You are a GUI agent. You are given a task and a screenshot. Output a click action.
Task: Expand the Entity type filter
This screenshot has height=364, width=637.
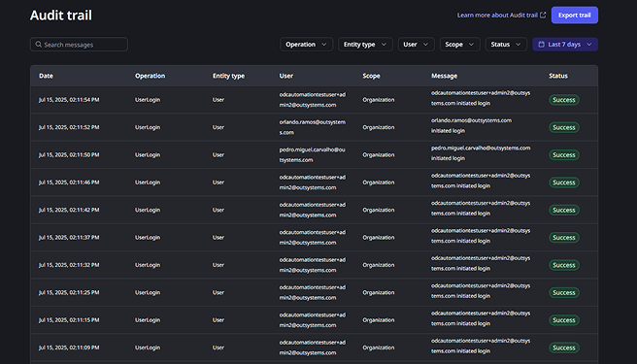(x=365, y=45)
